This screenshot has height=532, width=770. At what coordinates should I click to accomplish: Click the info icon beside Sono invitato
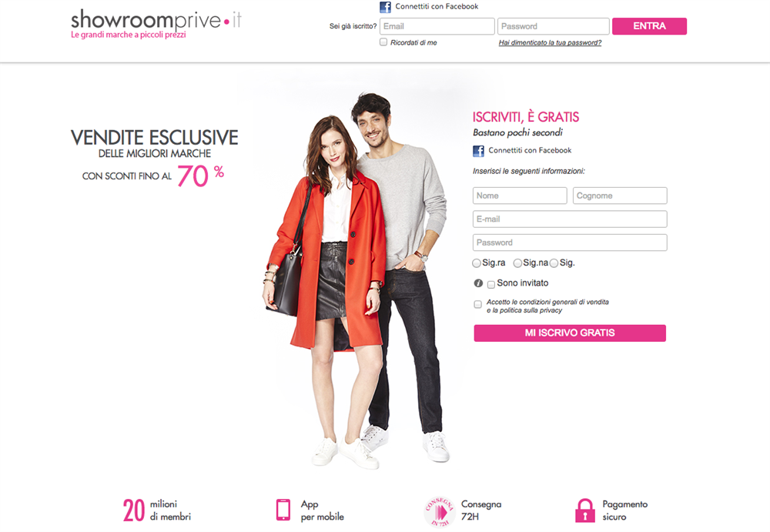478,283
